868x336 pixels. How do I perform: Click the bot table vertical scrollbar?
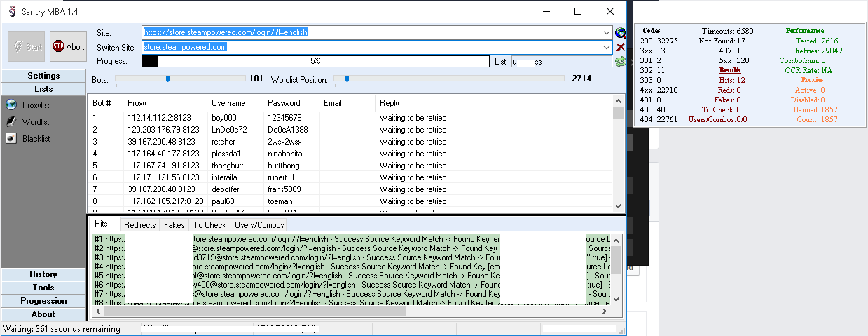tap(618, 153)
